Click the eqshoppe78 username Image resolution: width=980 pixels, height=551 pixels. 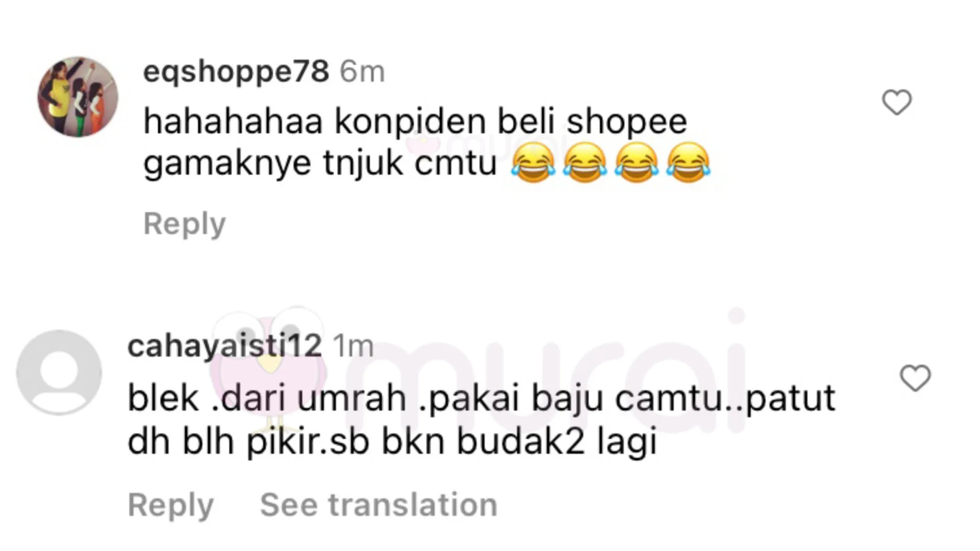[x=236, y=71]
